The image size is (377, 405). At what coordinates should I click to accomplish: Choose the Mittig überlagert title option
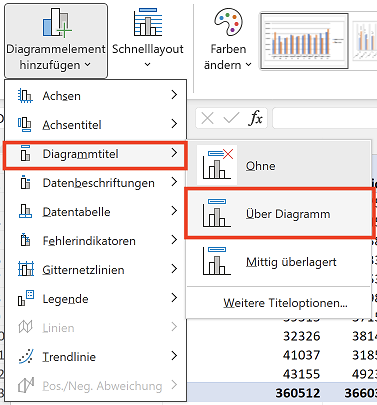279,262
